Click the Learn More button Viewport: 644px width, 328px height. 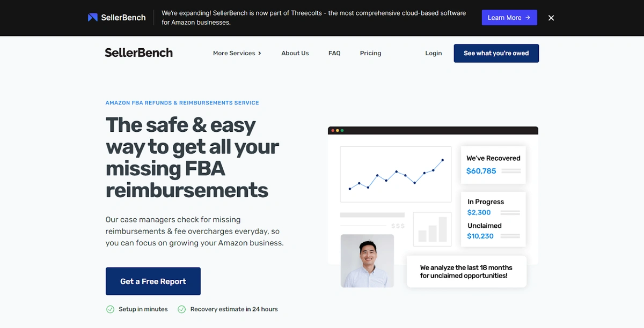coord(509,18)
